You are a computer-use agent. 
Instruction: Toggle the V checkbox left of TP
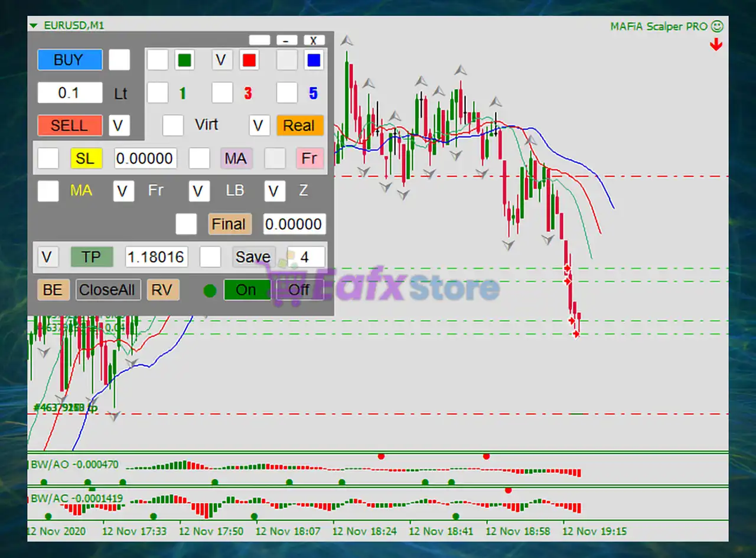[x=48, y=257]
